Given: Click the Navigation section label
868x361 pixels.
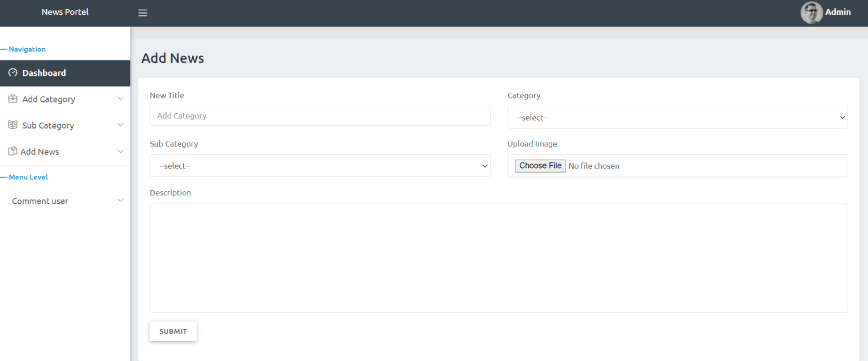Looking at the screenshot, I should (x=23, y=49).
